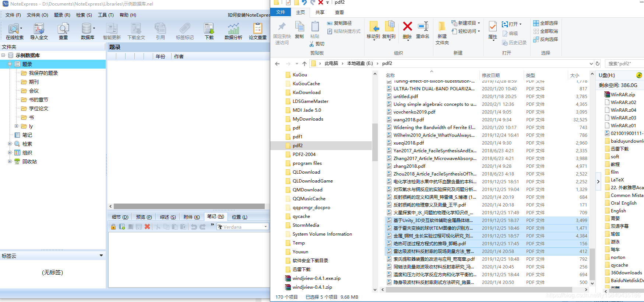Open the 在线检索 online search tool
The image size is (644, 302).
[14, 31]
